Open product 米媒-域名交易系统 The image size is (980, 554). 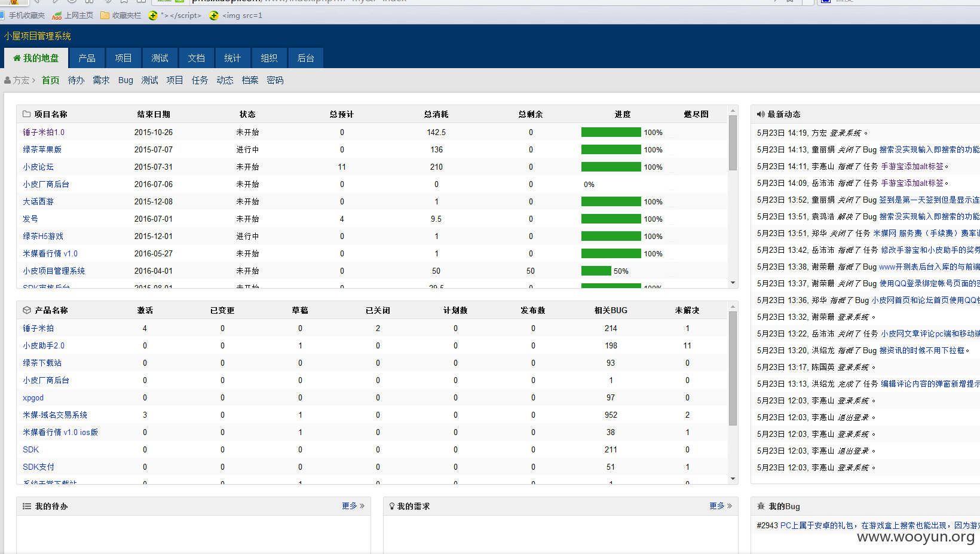click(55, 415)
